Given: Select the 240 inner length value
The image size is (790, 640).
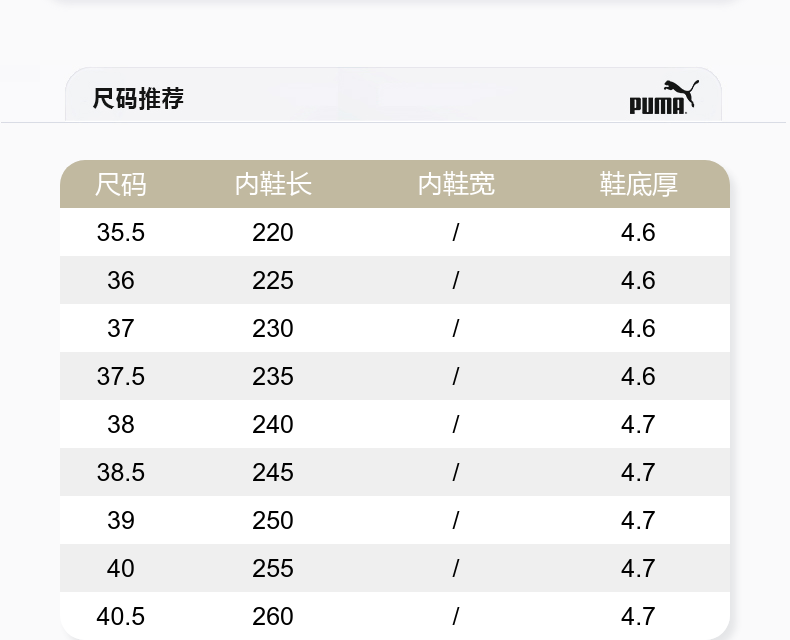Looking at the screenshot, I should (273, 425).
